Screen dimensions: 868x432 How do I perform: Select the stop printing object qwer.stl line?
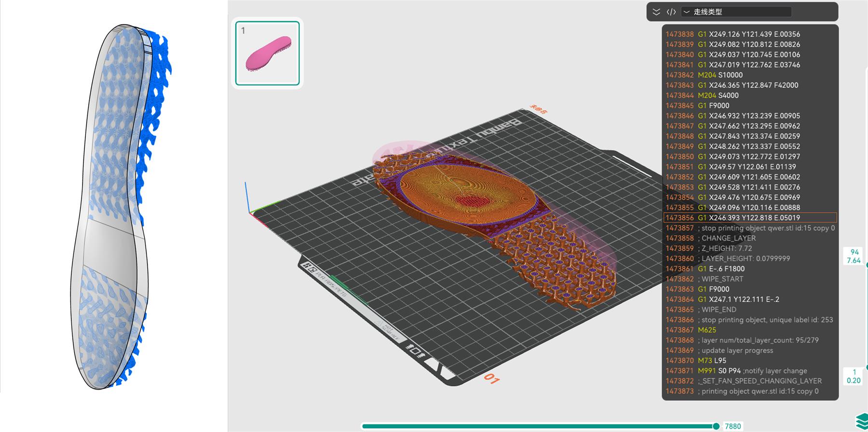pos(750,228)
